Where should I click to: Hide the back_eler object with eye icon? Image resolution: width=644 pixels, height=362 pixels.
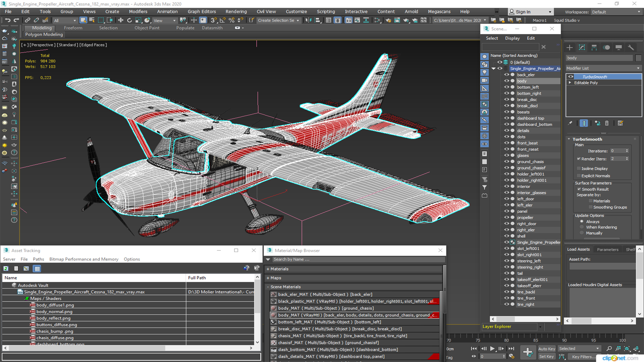[506, 75]
